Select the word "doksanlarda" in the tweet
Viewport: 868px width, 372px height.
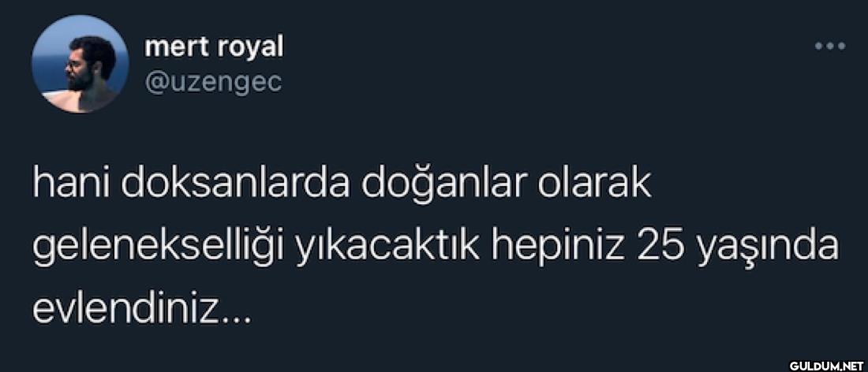point(236,186)
